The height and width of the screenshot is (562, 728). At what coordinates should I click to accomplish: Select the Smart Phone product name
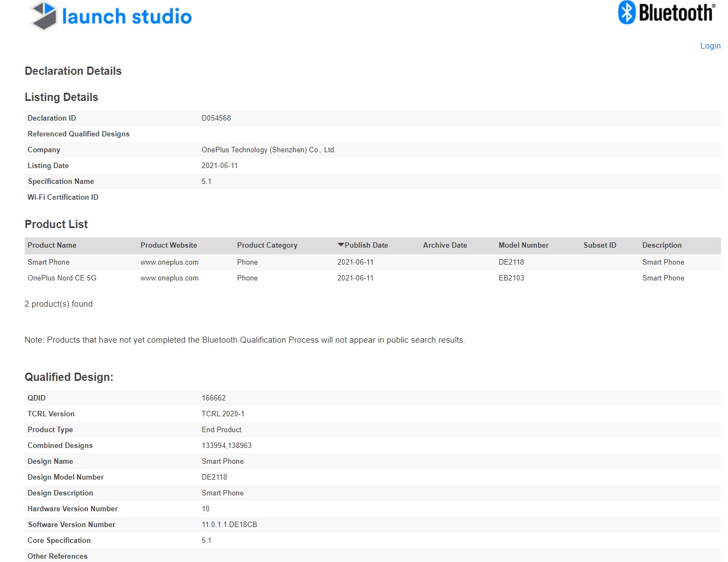click(49, 262)
